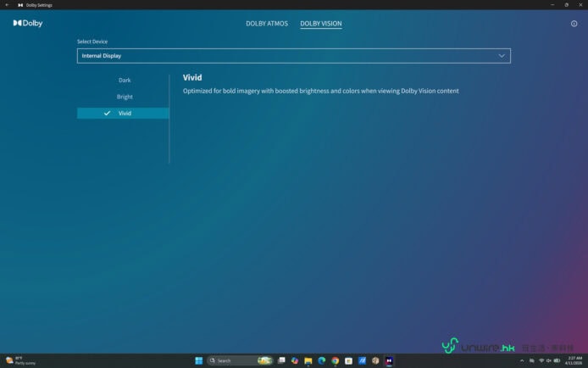Click the battery tray icon

coord(557,361)
